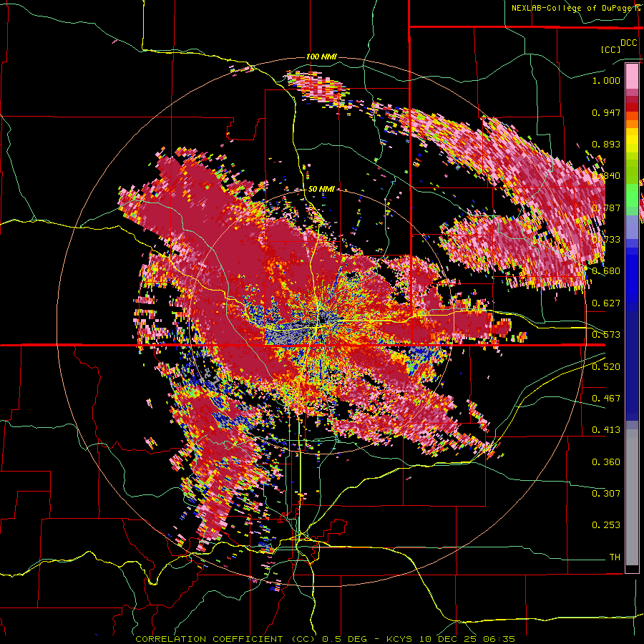Pick the light pink top of color bar
Screen dimensions: 644x644
point(632,76)
